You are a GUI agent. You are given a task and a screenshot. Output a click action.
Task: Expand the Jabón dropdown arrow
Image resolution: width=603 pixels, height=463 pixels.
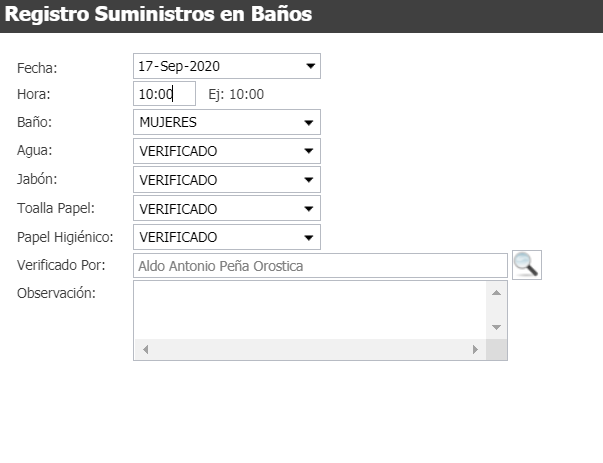point(308,180)
